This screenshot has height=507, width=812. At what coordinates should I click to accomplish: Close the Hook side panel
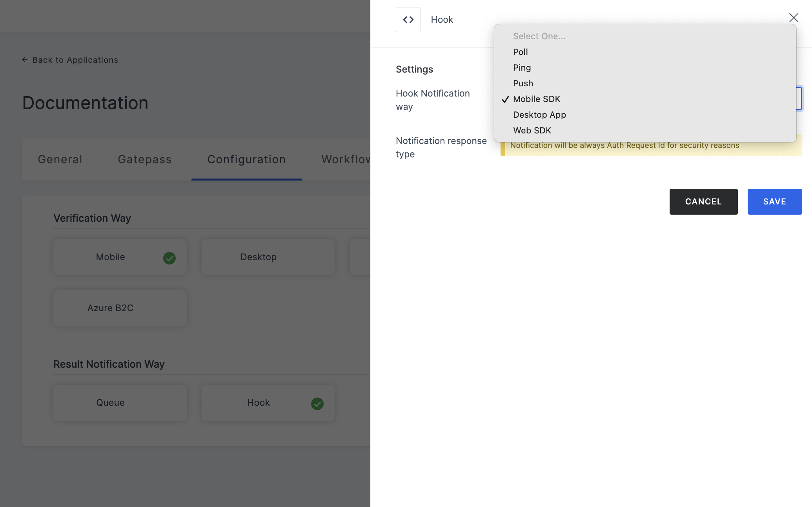point(794,18)
